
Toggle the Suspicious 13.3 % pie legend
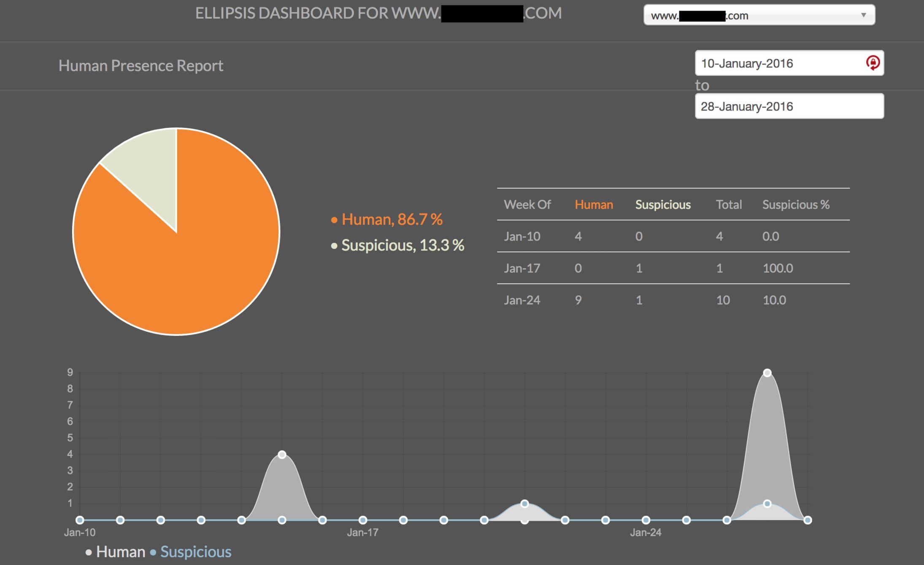tap(398, 245)
